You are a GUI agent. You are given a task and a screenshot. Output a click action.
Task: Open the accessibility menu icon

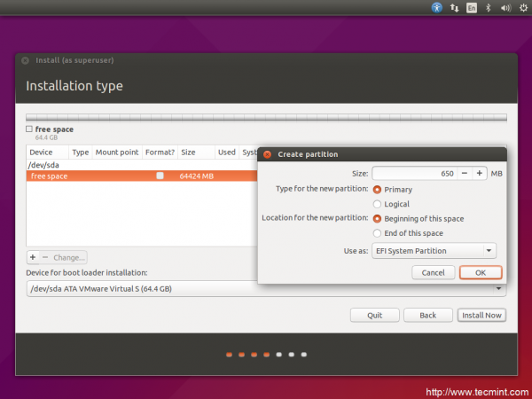point(437,7)
